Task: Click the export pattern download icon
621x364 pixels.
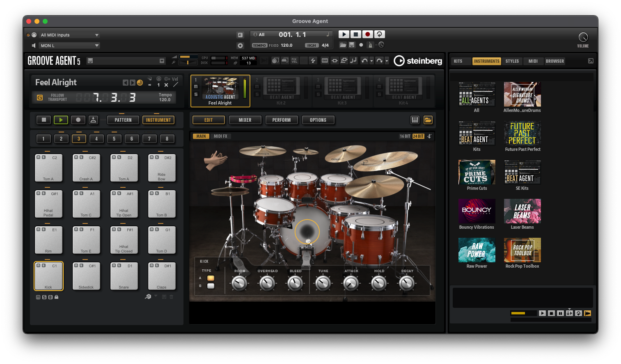Action: pyautogui.click(x=93, y=120)
